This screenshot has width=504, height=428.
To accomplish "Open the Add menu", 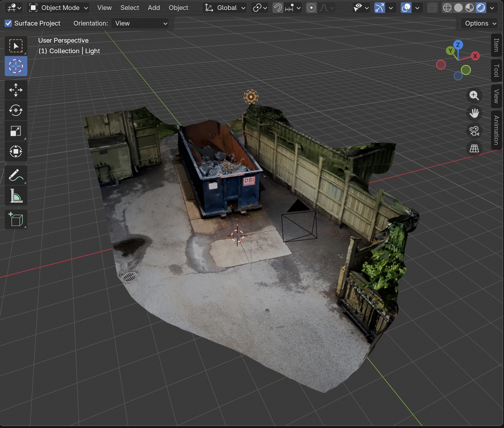I will point(154,8).
